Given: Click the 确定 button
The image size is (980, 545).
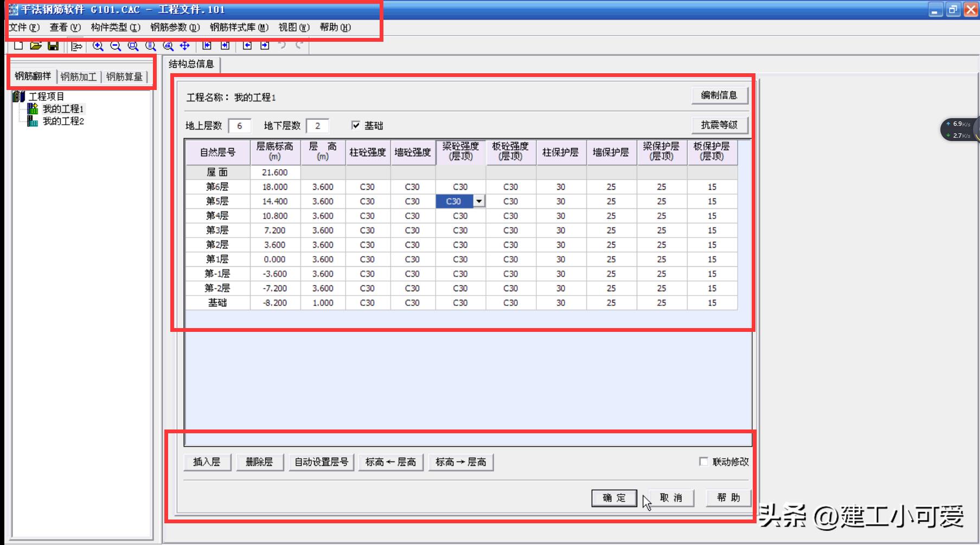Looking at the screenshot, I should click(x=614, y=498).
